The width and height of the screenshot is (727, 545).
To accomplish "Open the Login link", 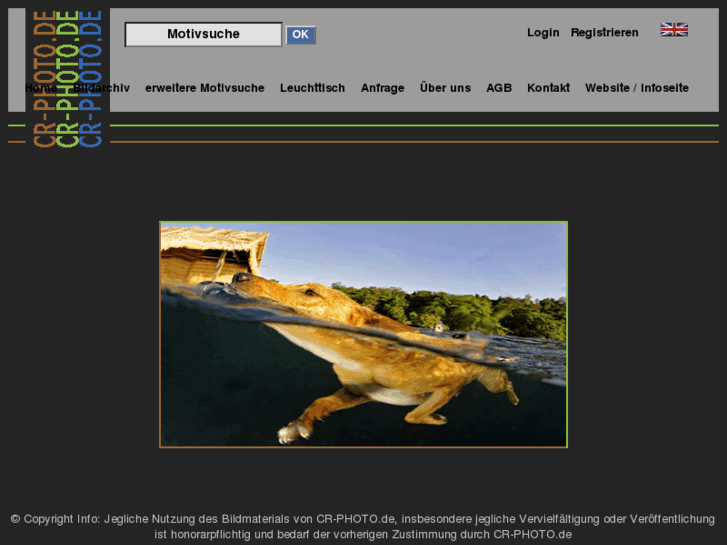I will pos(543,32).
